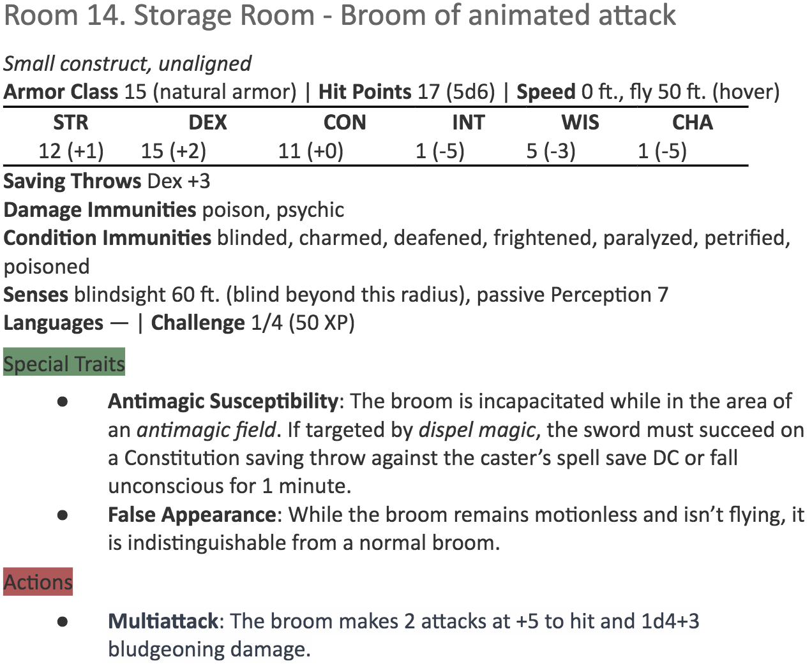The width and height of the screenshot is (812, 666).
Task: Click the INT column header
Action: coord(469,122)
